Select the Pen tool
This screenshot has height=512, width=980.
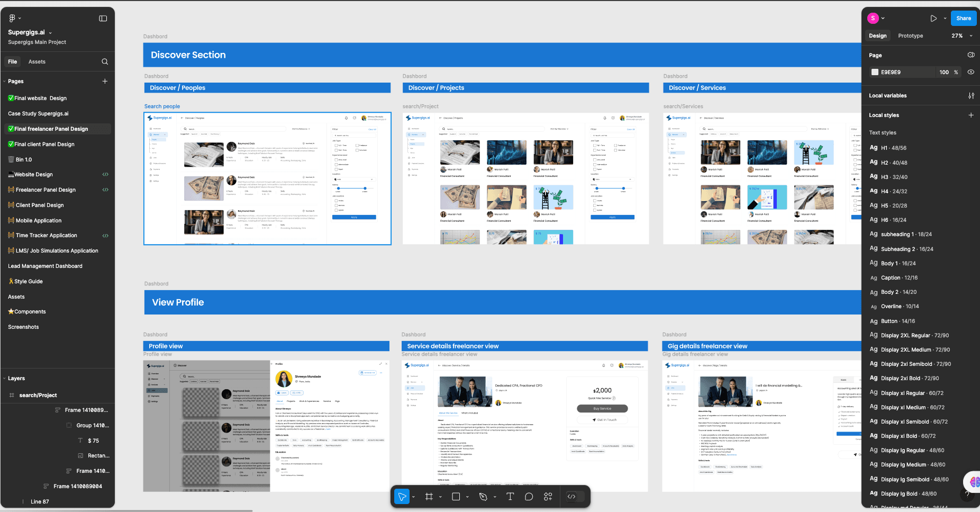tap(483, 496)
